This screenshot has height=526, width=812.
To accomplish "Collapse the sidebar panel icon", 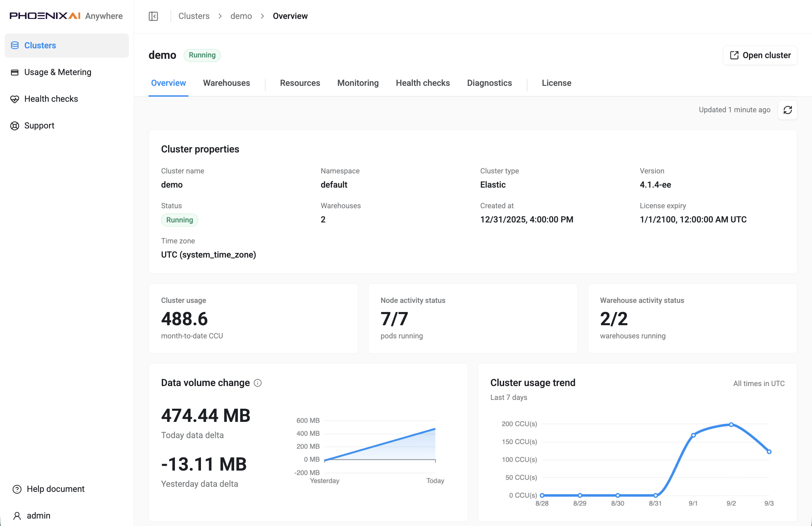I will click(x=153, y=16).
